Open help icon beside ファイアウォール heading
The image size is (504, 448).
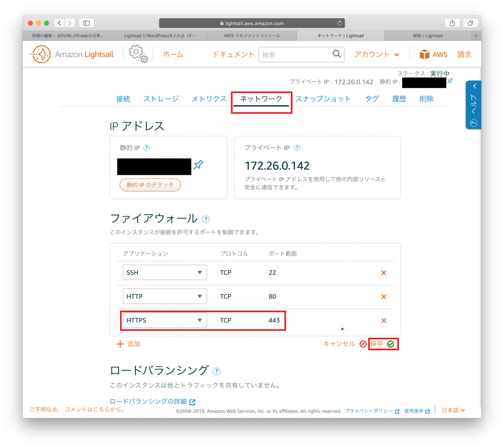[x=205, y=220]
